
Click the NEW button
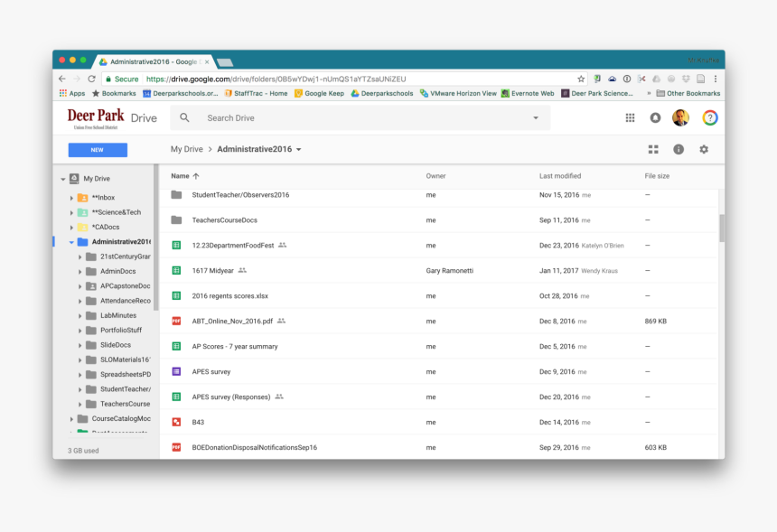click(x=98, y=150)
